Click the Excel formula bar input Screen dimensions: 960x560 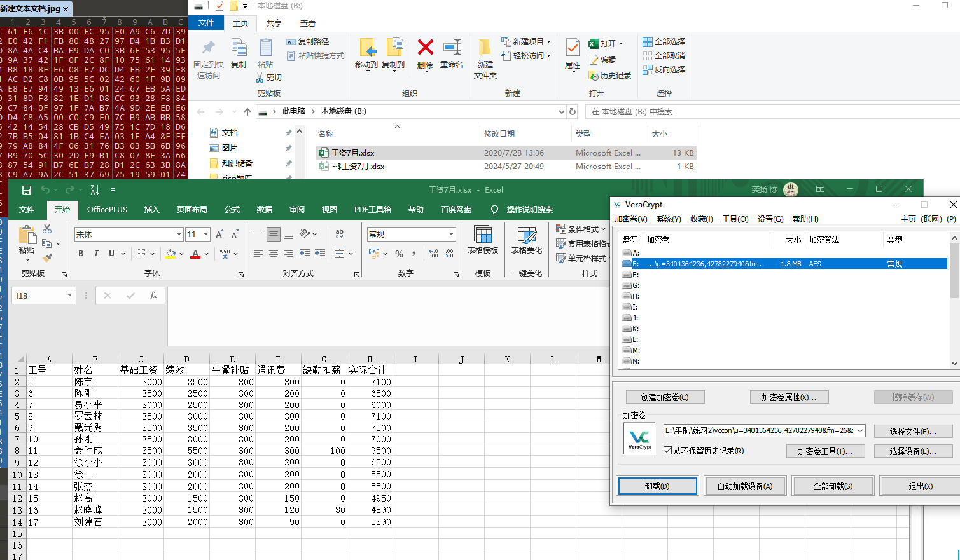(x=388, y=316)
